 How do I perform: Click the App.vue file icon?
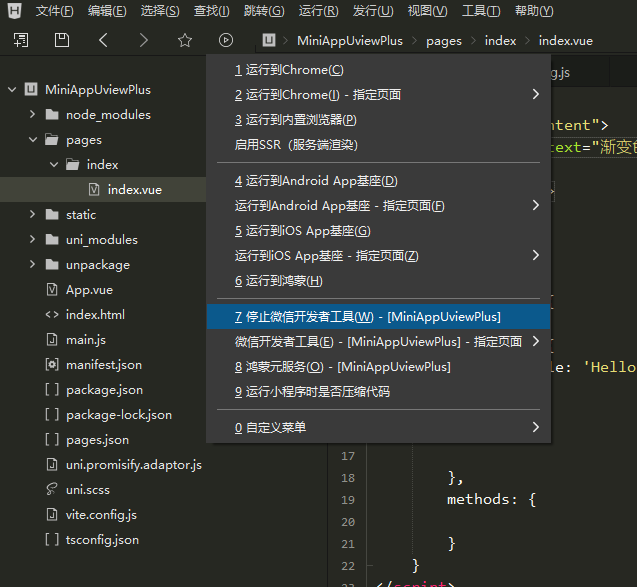pos(52,290)
